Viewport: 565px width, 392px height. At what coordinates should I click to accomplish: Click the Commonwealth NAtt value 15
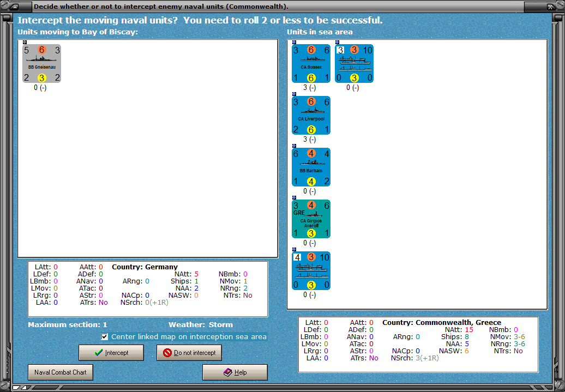(x=469, y=330)
